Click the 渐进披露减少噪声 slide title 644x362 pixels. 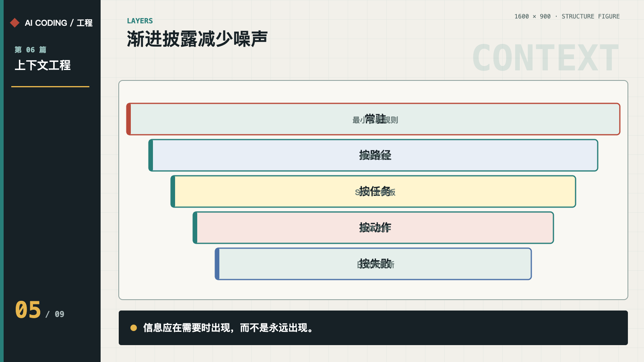[197, 39]
